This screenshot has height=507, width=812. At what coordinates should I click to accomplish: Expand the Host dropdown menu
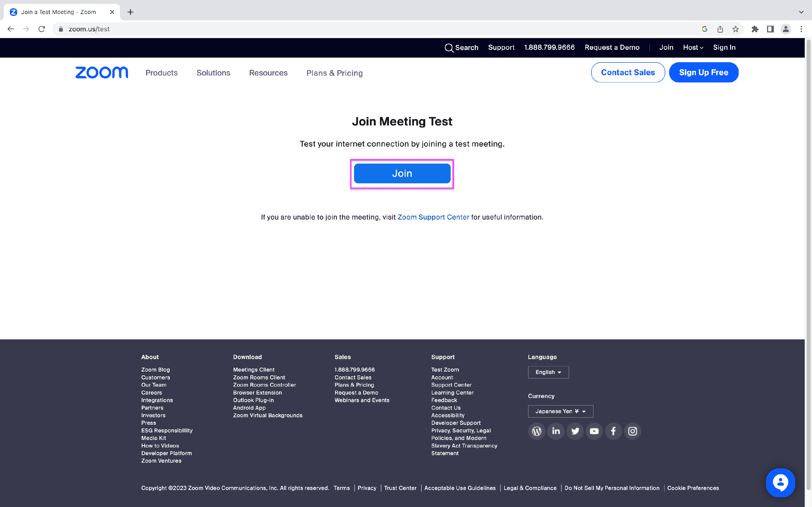[x=693, y=47]
